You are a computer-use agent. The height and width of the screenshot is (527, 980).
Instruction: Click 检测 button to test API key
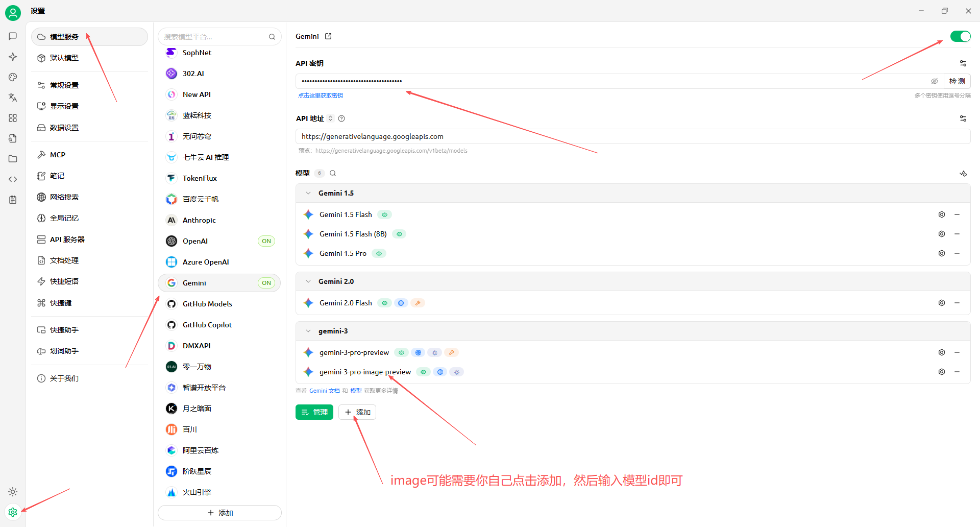957,81
